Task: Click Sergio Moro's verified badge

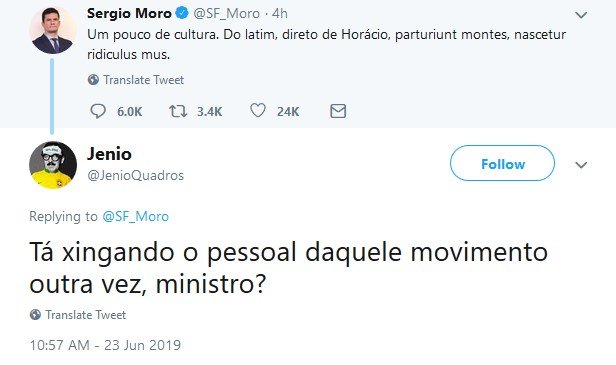Action: 181,13
